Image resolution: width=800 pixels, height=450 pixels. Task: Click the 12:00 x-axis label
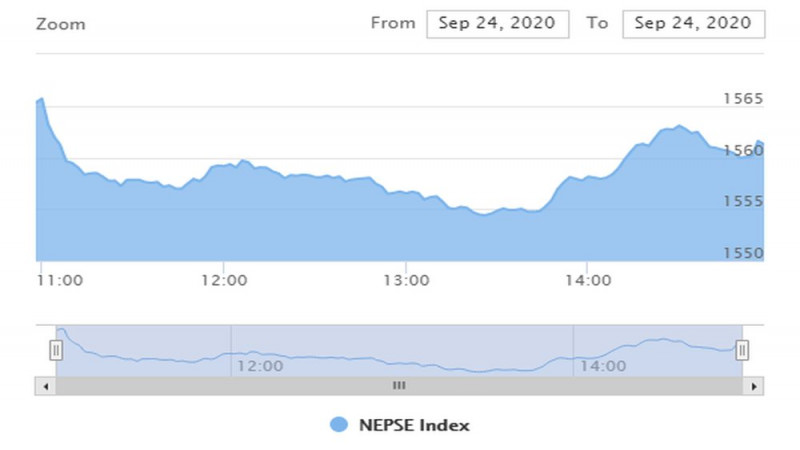[x=224, y=281]
